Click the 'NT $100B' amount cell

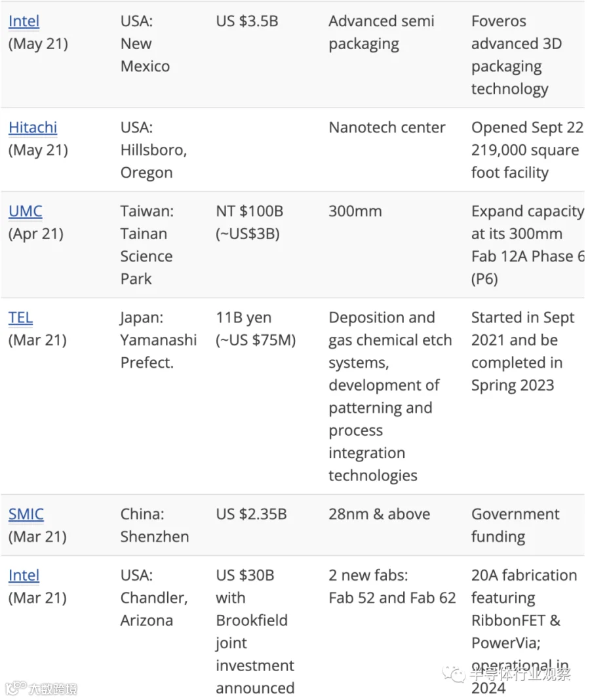point(250,222)
